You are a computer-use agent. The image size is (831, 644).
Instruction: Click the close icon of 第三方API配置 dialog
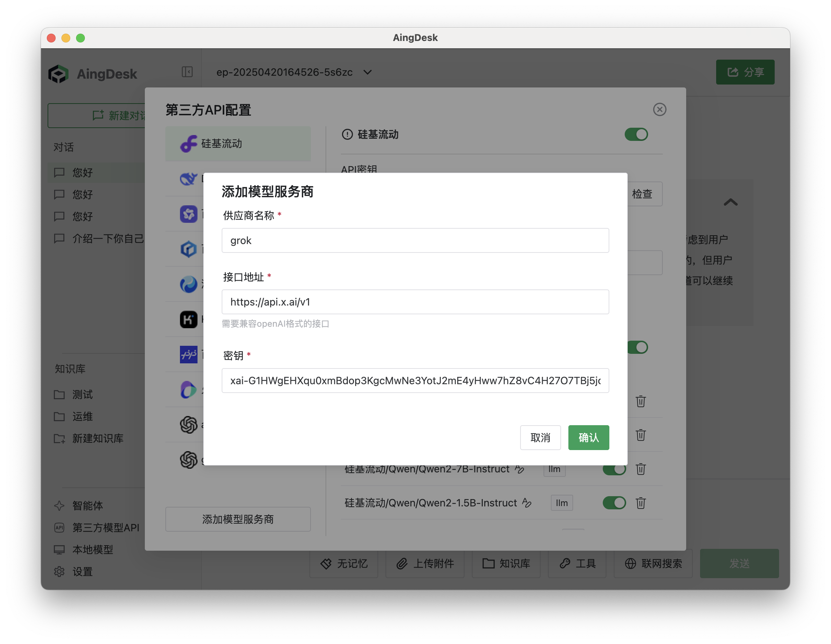point(659,110)
